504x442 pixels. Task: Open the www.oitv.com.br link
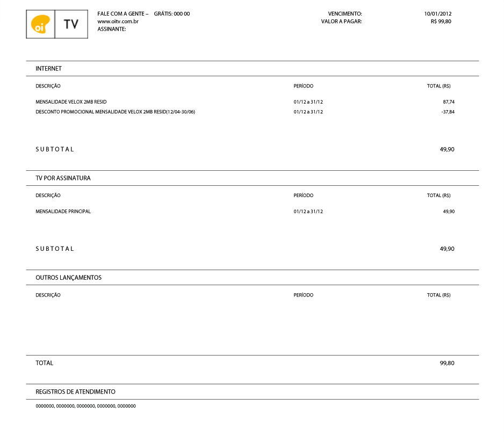tap(118, 21)
